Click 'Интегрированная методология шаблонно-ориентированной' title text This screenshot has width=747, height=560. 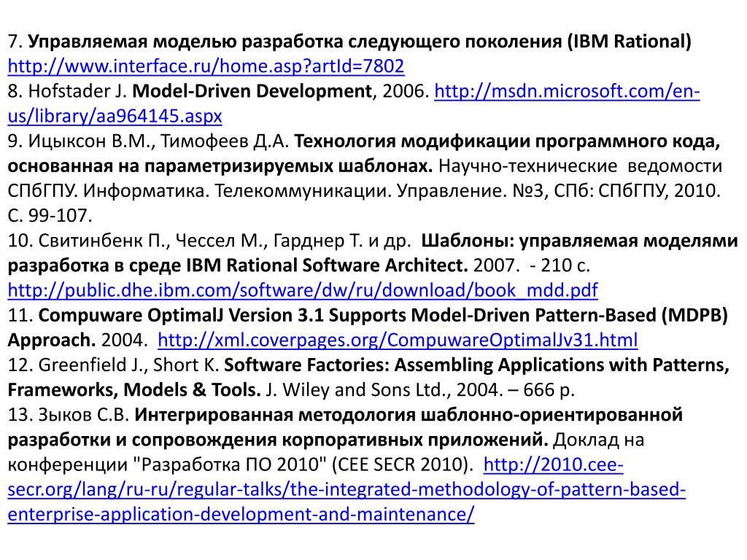click(409, 415)
